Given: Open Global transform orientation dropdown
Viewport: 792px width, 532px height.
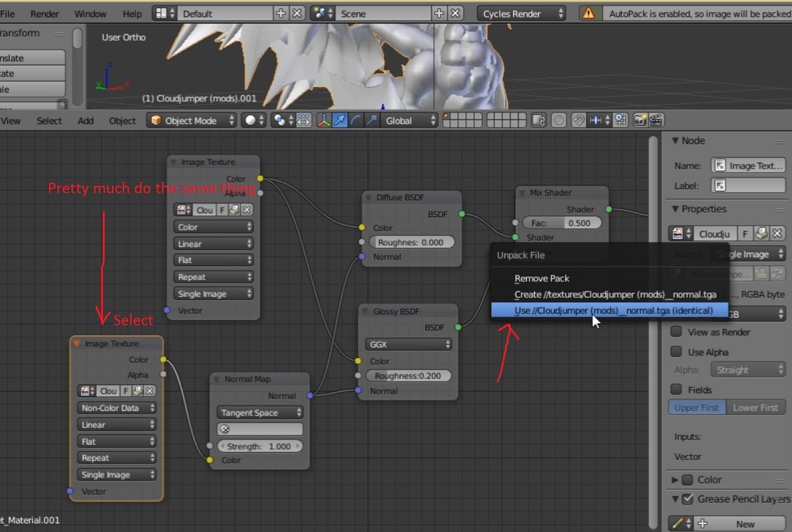Looking at the screenshot, I should (409, 120).
